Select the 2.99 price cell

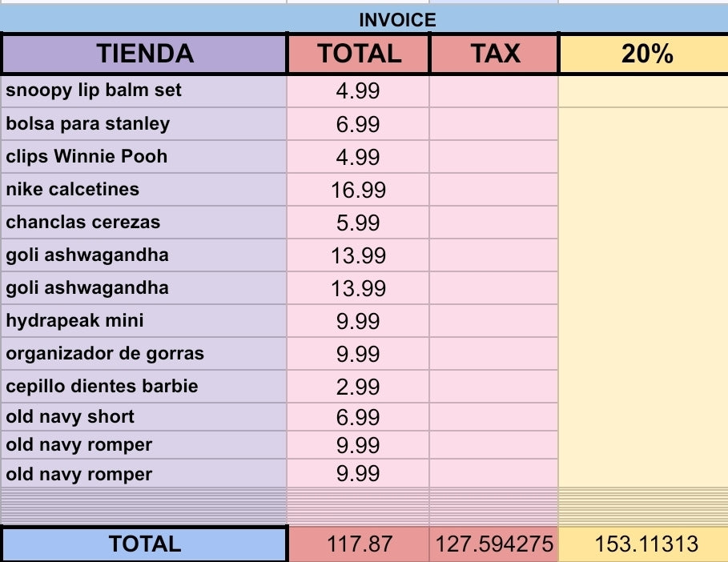coord(358,387)
